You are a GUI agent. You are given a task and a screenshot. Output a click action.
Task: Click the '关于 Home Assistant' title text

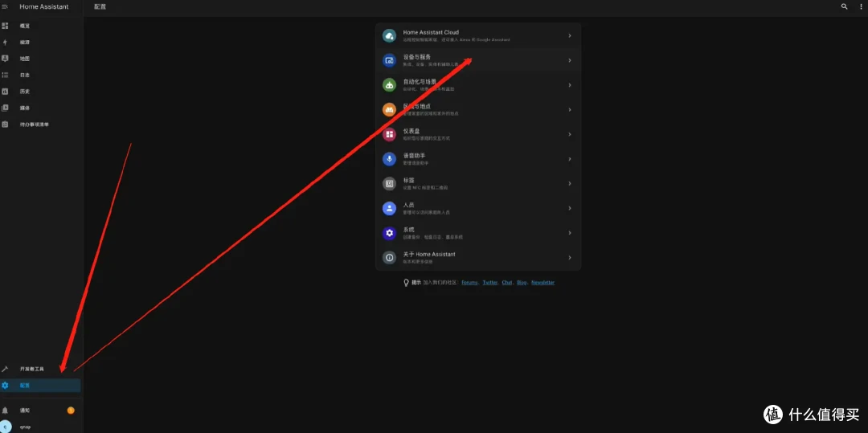coord(429,255)
